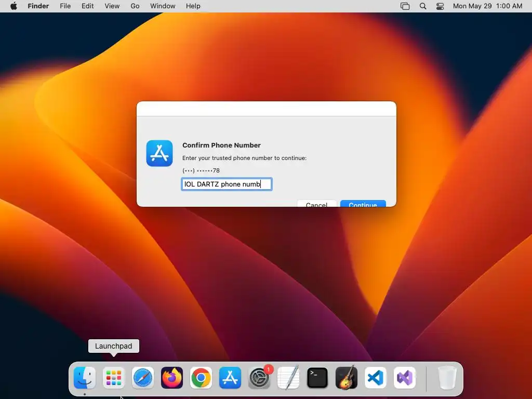
Task: Open TextEdit from the Dock
Action: click(x=288, y=377)
